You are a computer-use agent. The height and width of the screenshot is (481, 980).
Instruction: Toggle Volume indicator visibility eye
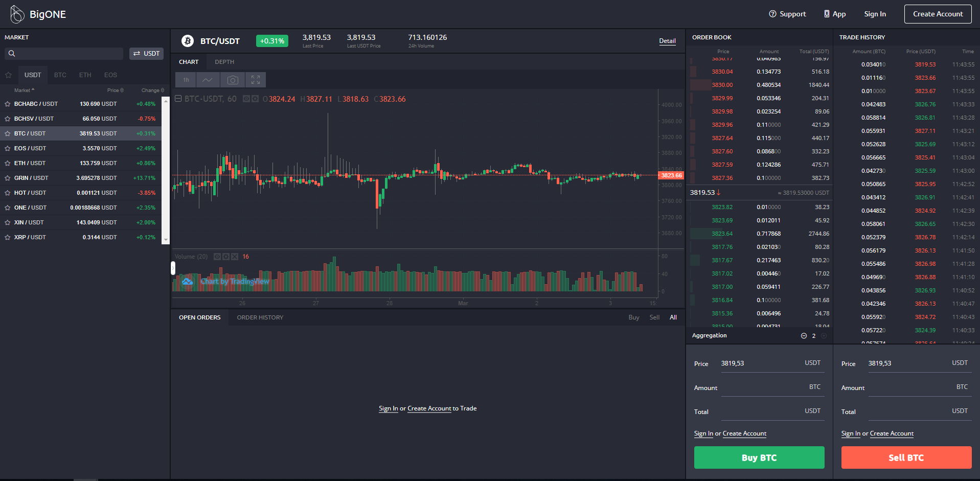click(x=217, y=257)
